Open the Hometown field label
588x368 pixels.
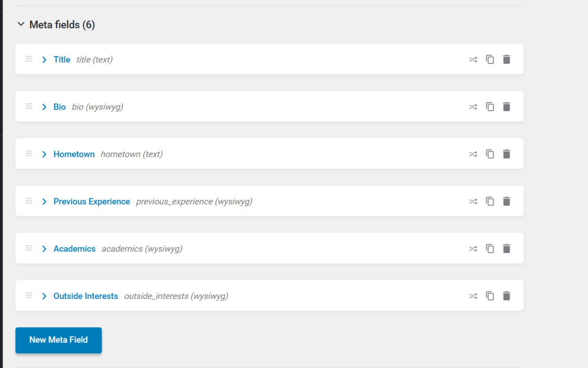[74, 154]
